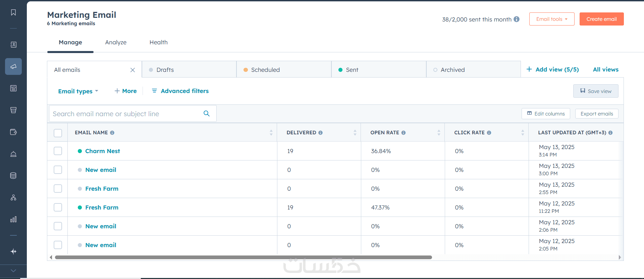
Task: Sort by the DELIVERED column arrows
Action: [x=355, y=133]
